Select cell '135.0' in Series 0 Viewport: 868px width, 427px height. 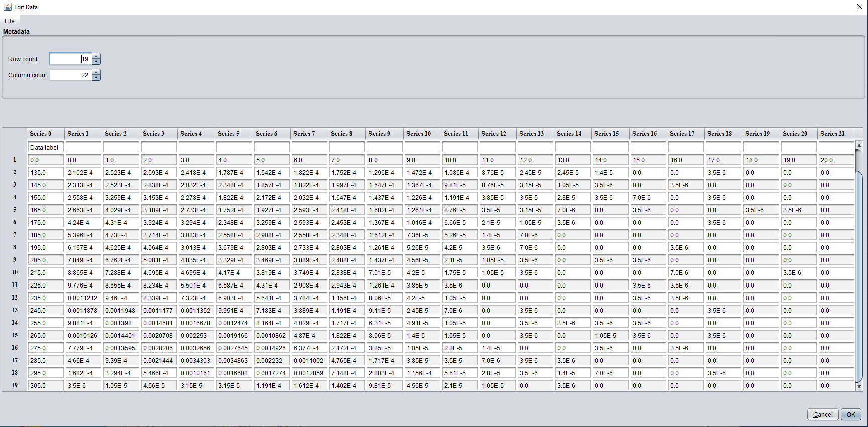[x=46, y=173]
